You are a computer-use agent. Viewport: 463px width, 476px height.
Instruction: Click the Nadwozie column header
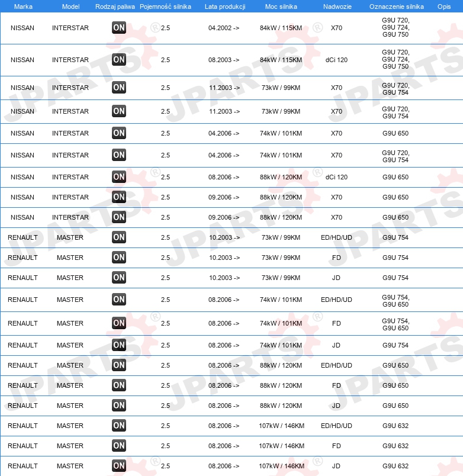pyautogui.click(x=337, y=7)
